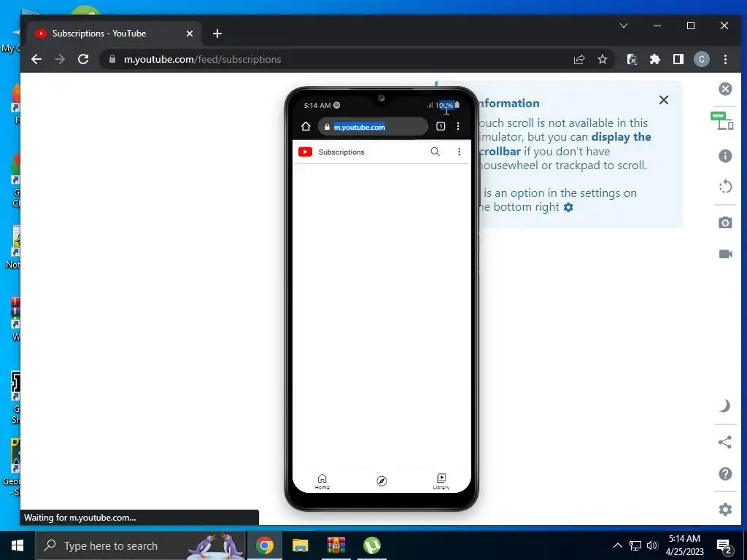Click the extension icon beside the puzzle piece
This screenshot has height=560, width=747.
coord(632,59)
